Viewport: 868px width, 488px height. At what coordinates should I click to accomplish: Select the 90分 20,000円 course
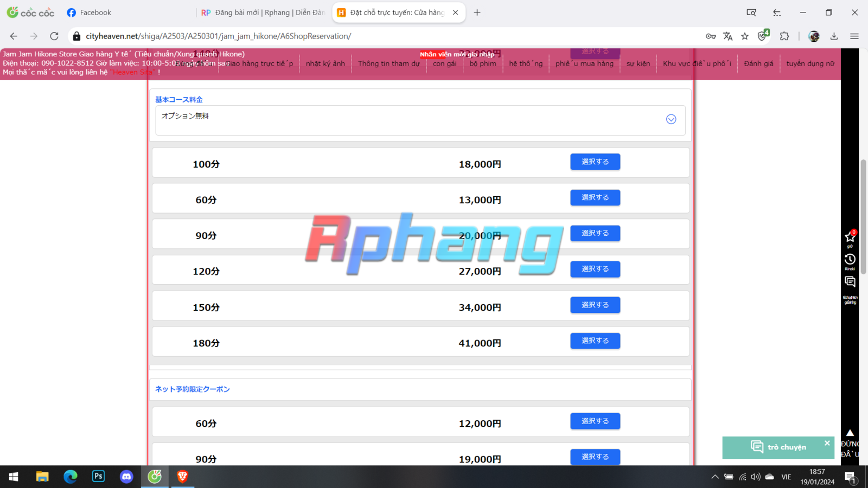595,233
